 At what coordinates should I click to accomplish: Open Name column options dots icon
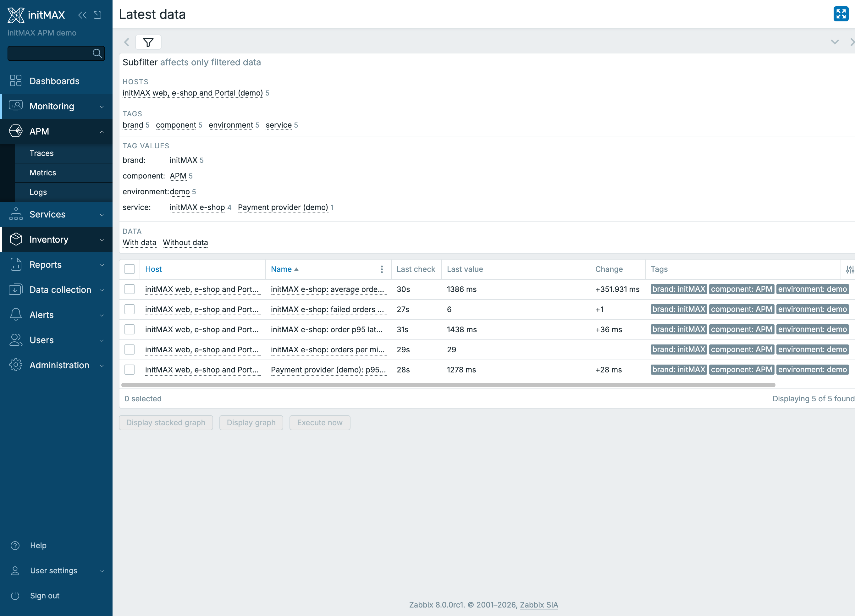pyautogui.click(x=382, y=269)
